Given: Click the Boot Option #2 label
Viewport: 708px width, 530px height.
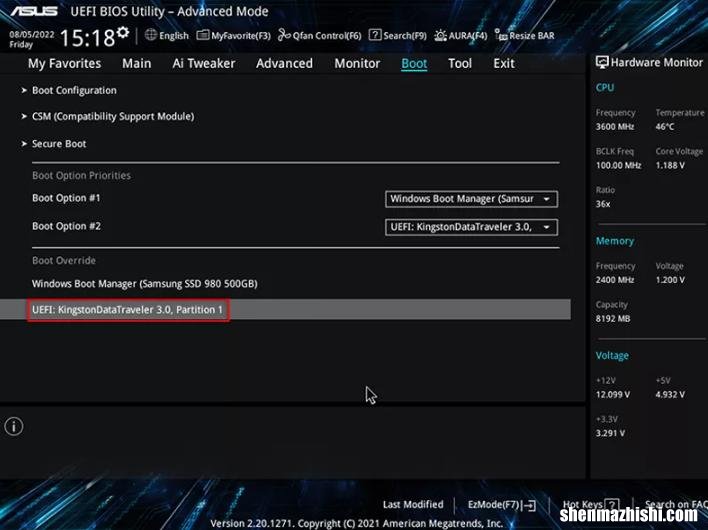Looking at the screenshot, I should click(66, 226).
